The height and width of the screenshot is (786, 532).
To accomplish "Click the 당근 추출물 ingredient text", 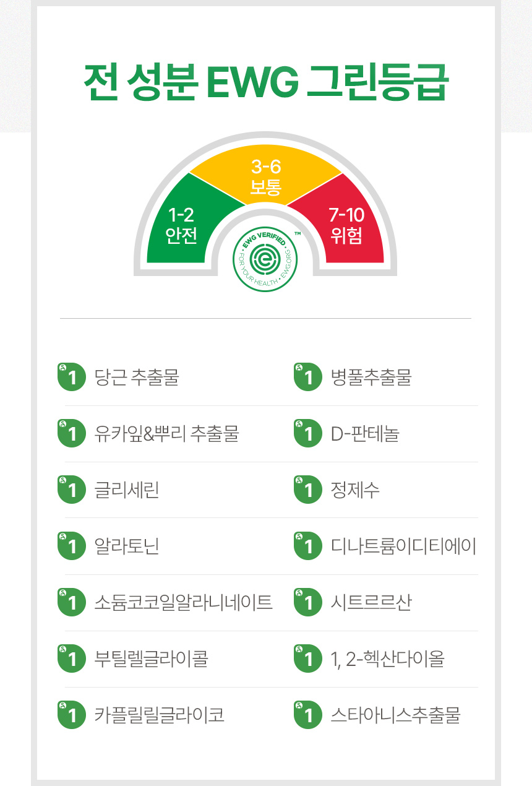I will (137, 377).
